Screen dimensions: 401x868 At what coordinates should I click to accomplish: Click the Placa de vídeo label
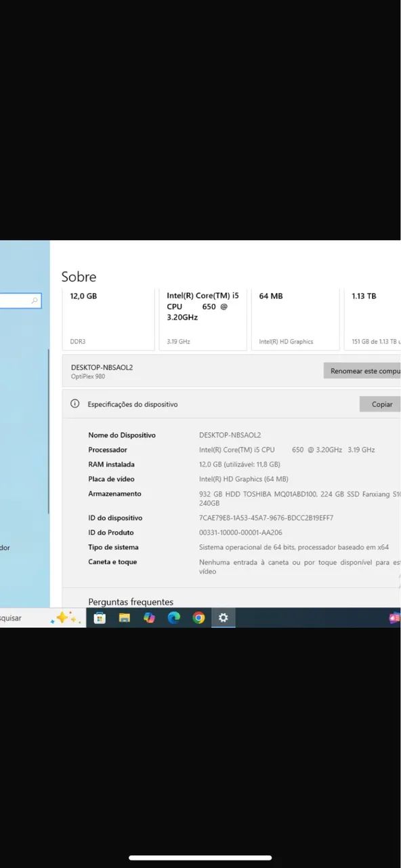(x=111, y=479)
